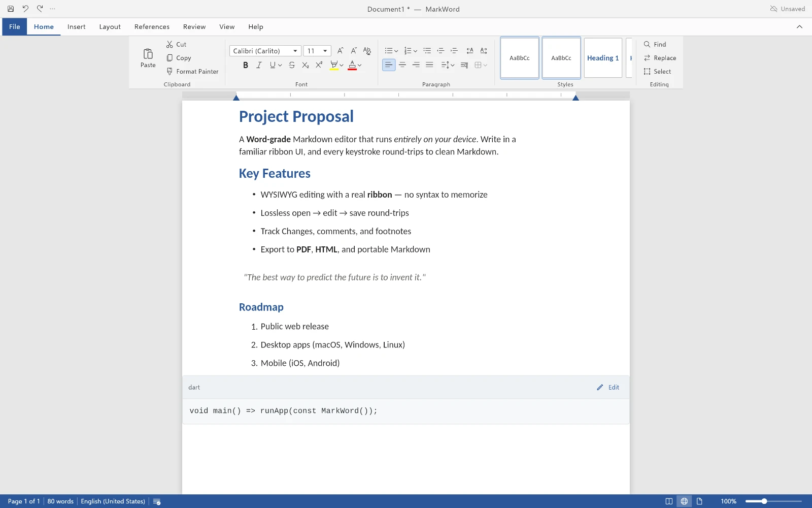
Task: Apply superscript formatting
Action: (319, 65)
